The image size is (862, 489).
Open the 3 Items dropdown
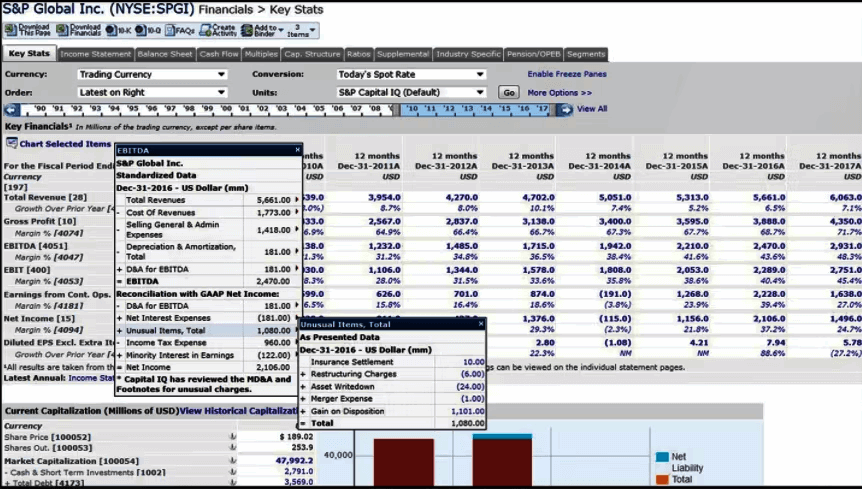click(x=302, y=30)
